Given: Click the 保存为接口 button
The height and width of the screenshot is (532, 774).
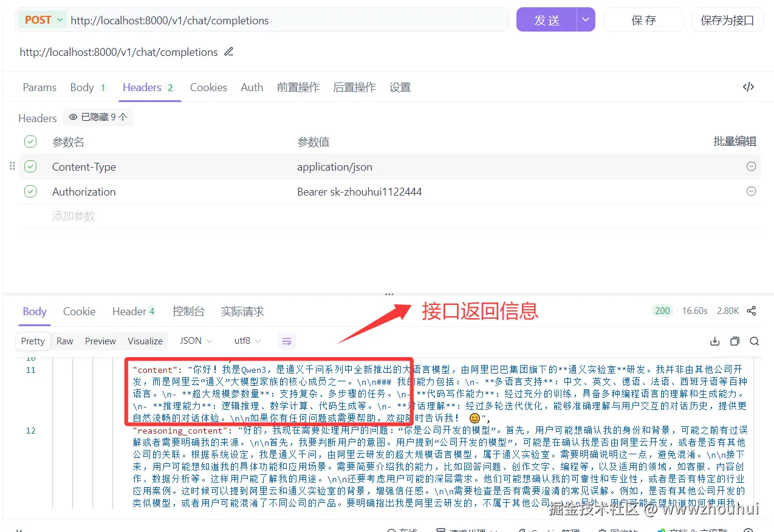Looking at the screenshot, I should (x=727, y=20).
